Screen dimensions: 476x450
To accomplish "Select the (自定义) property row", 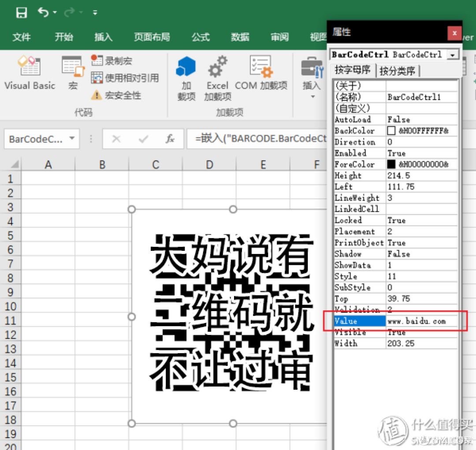I will click(x=396, y=108).
